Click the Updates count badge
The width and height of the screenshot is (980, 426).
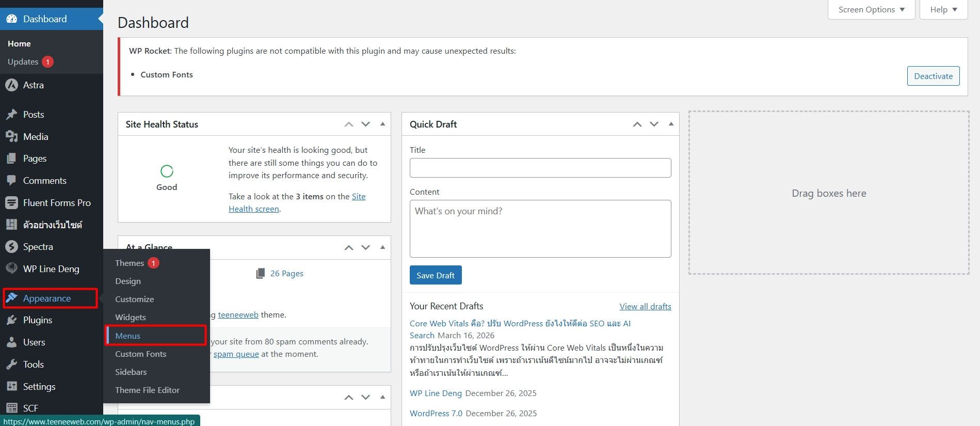point(48,62)
